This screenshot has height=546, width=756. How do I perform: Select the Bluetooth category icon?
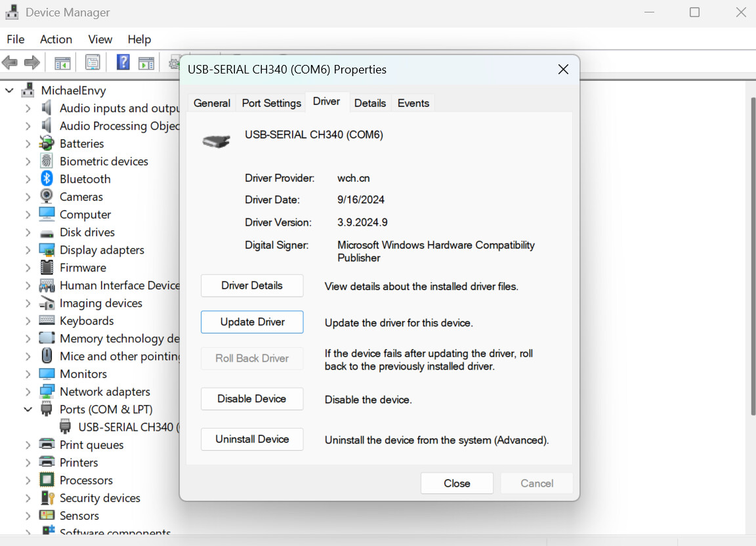tap(47, 178)
